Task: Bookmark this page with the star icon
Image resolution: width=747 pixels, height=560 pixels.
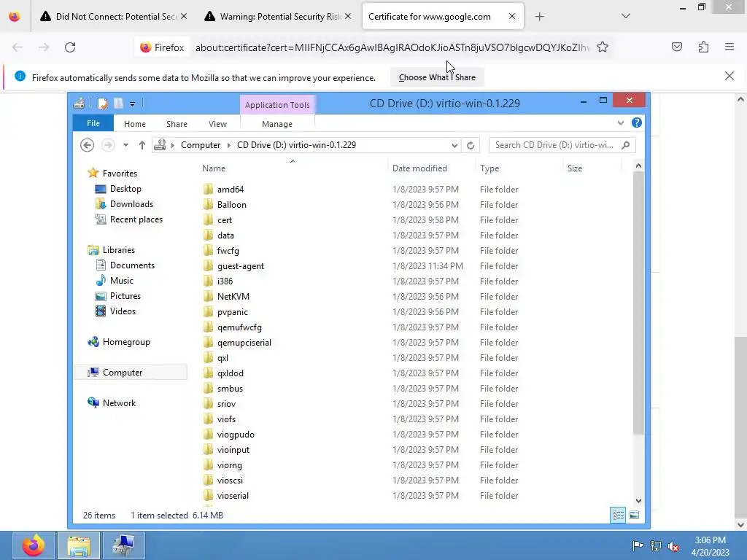Action: tap(602, 47)
